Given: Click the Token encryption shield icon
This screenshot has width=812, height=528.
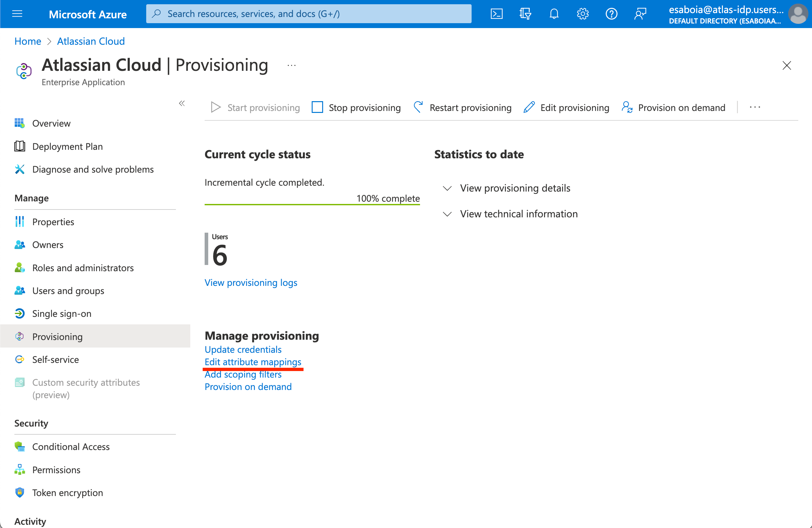Looking at the screenshot, I should tap(20, 492).
